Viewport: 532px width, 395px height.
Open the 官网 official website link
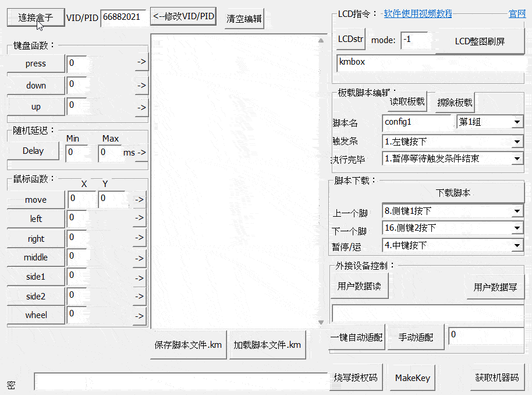[x=517, y=14]
